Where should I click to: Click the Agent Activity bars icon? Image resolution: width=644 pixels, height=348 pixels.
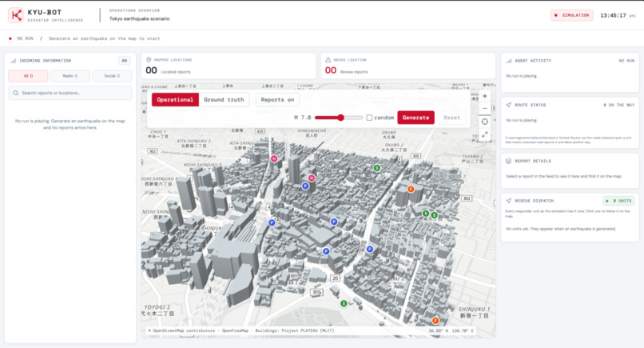pos(509,61)
